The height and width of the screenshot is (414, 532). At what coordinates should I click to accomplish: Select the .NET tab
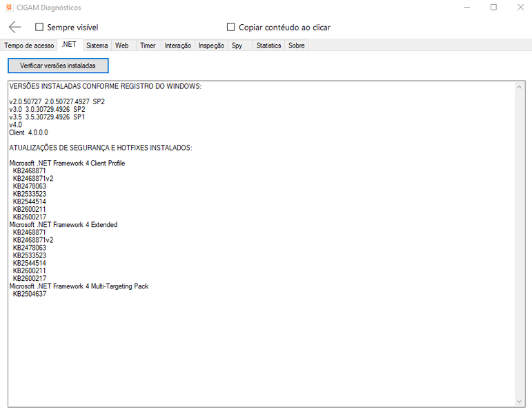(x=69, y=44)
